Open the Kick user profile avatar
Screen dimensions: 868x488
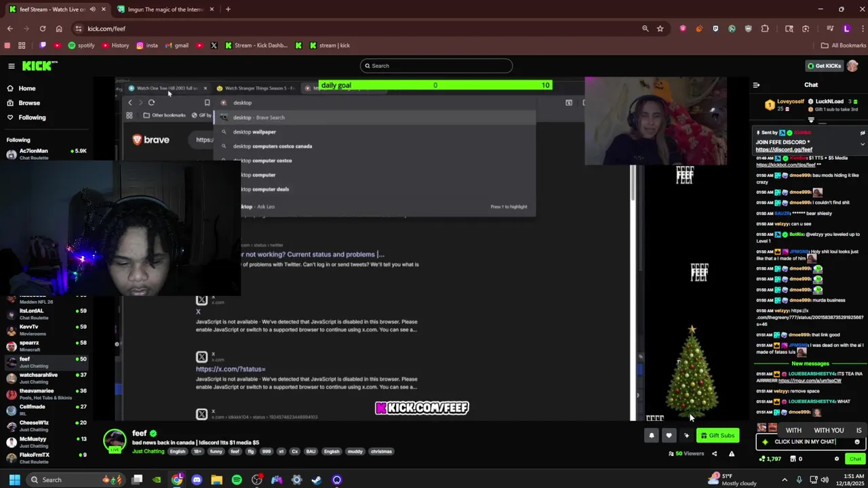tap(852, 66)
